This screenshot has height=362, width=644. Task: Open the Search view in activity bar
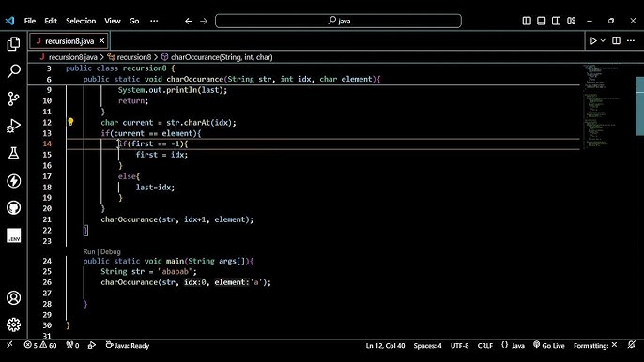[x=13, y=71]
